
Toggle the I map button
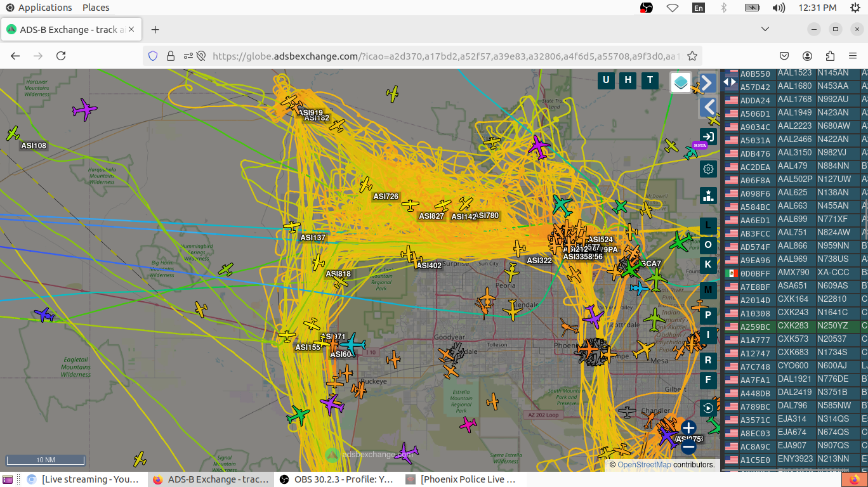[x=709, y=335]
